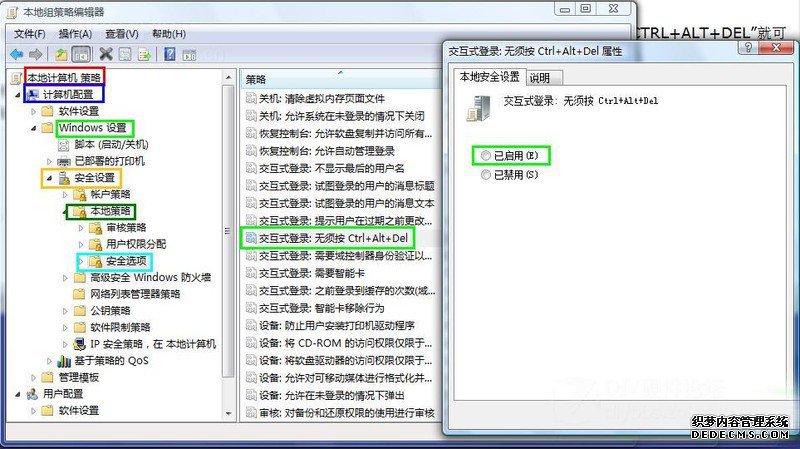The width and height of the screenshot is (800, 449).
Task: Go back with the blue Back arrow
Action: pyautogui.click(x=16, y=54)
